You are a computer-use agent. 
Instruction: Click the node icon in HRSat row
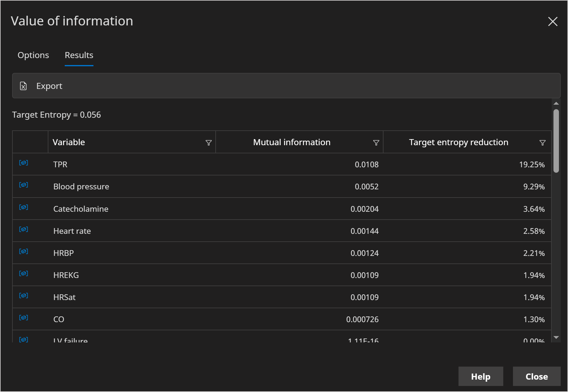(24, 296)
